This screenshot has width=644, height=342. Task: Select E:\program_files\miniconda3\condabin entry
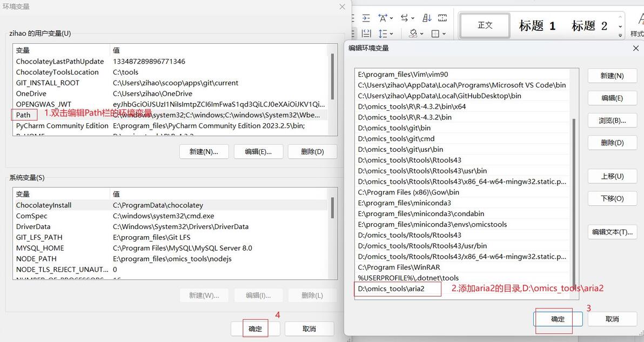click(462, 213)
